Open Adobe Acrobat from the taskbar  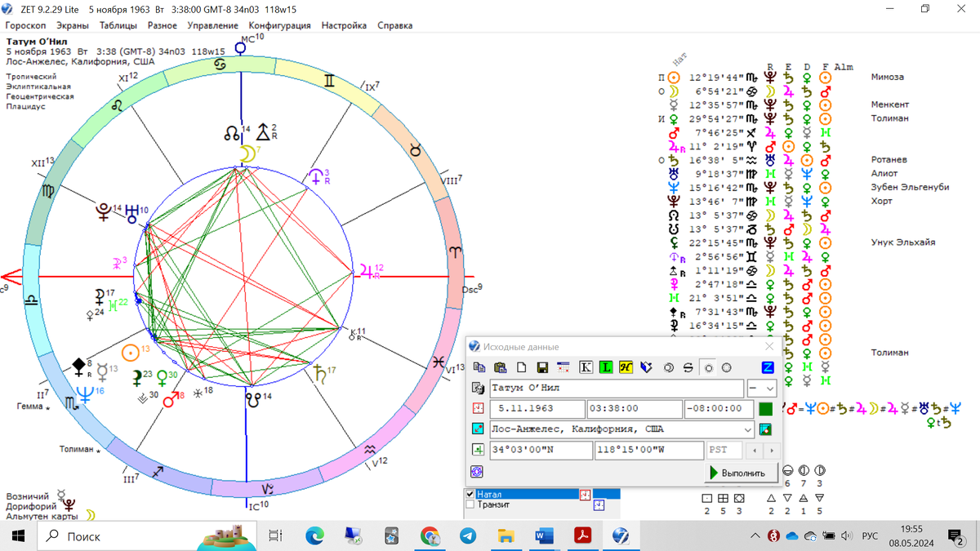582,535
